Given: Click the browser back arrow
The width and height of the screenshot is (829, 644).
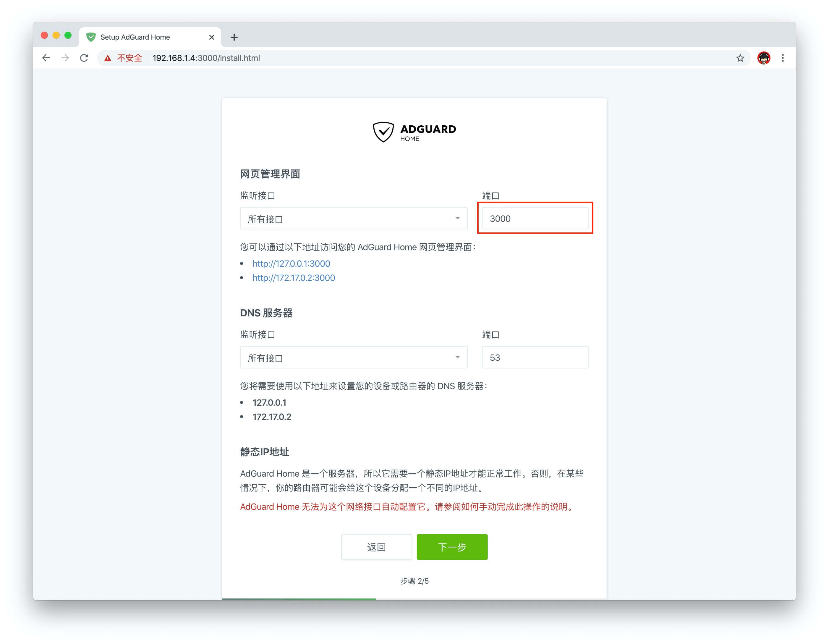Looking at the screenshot, I should pos(46,58).
